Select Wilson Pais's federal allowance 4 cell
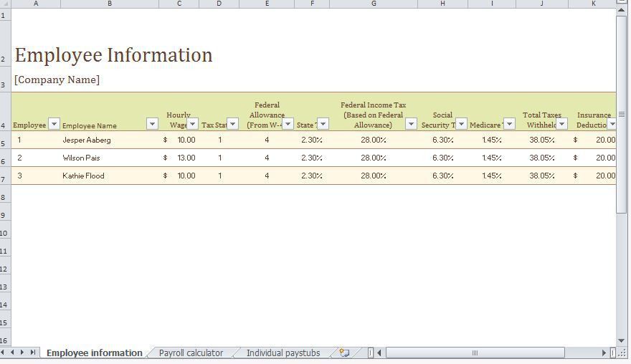This screenshot has width=631, height=364. (x=267, y=158)
